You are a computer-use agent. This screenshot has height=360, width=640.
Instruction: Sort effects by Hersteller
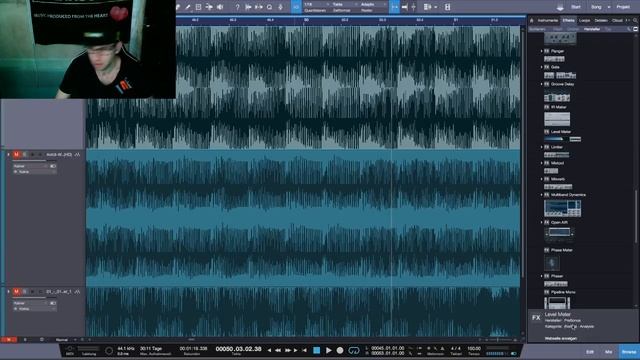[591, 29]
